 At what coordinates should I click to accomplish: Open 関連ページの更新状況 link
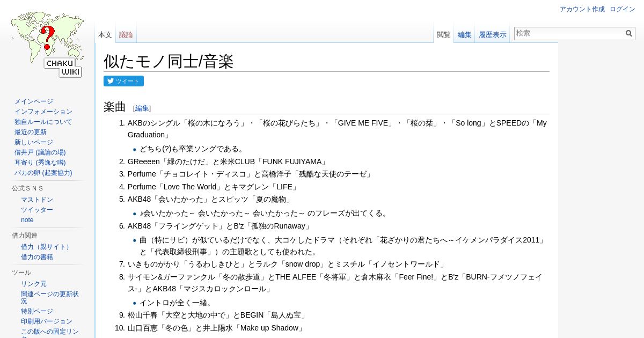coord(50,297)
